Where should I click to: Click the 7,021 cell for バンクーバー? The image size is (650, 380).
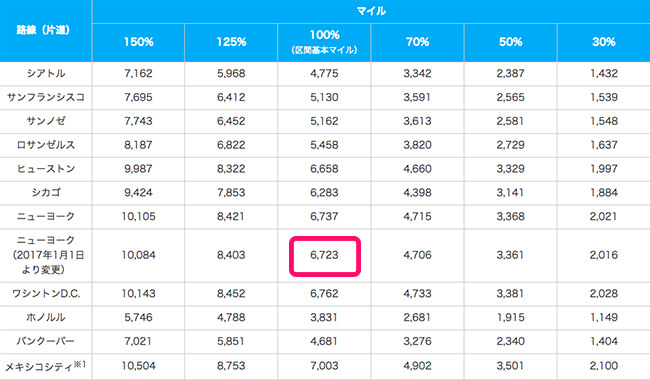click(x=138, y=341)
